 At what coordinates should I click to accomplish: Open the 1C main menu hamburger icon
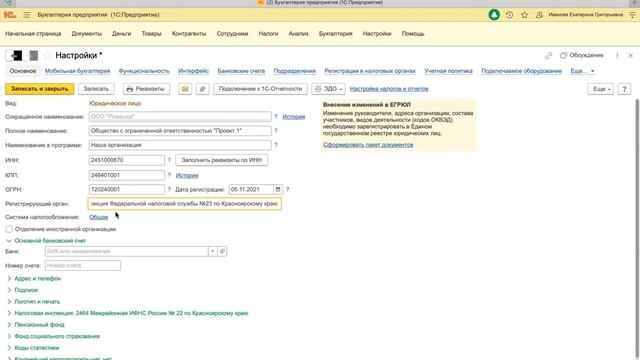pyautogui.click(x=27, y=15)
